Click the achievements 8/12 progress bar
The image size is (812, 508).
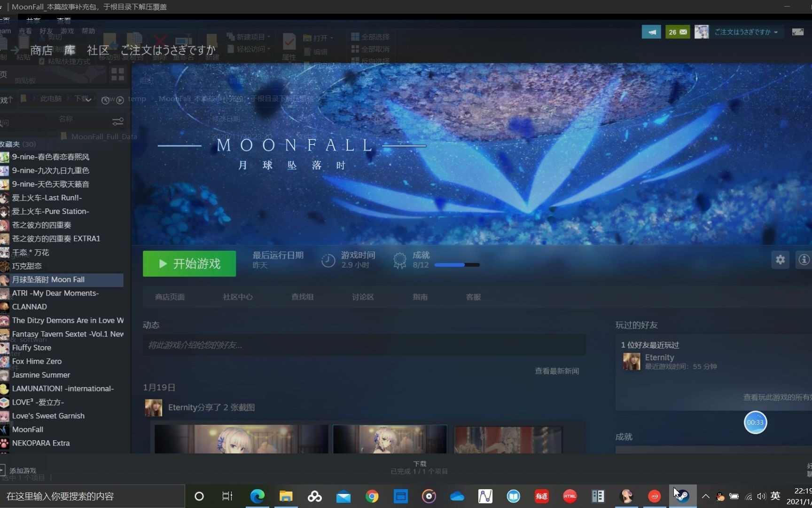tap(457, 265)
